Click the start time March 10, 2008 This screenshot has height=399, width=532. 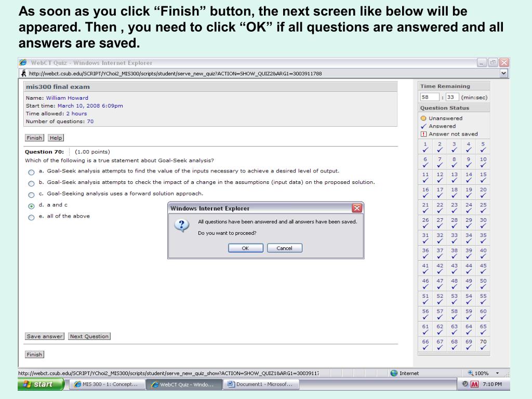(x=90, y=105)
